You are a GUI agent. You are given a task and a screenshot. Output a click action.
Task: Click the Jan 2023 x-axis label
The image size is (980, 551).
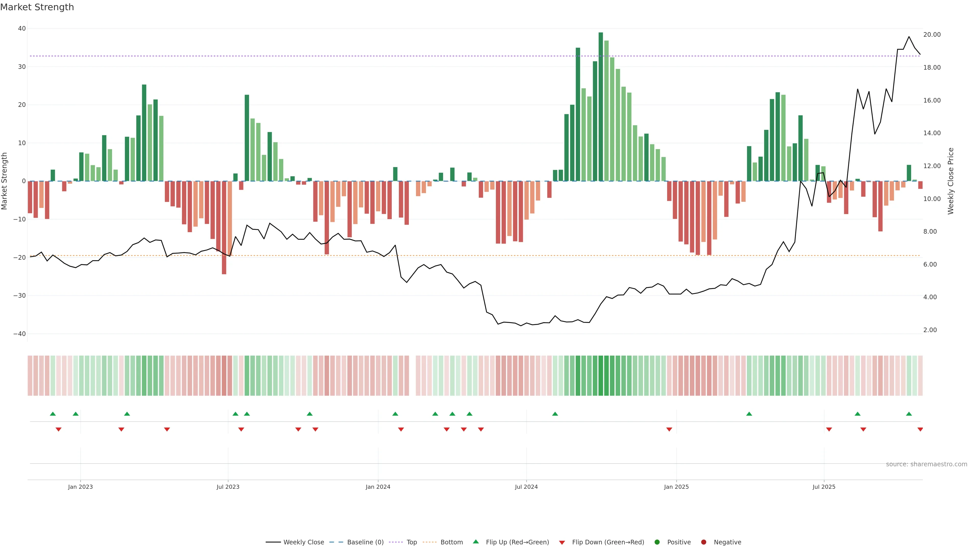80,487
